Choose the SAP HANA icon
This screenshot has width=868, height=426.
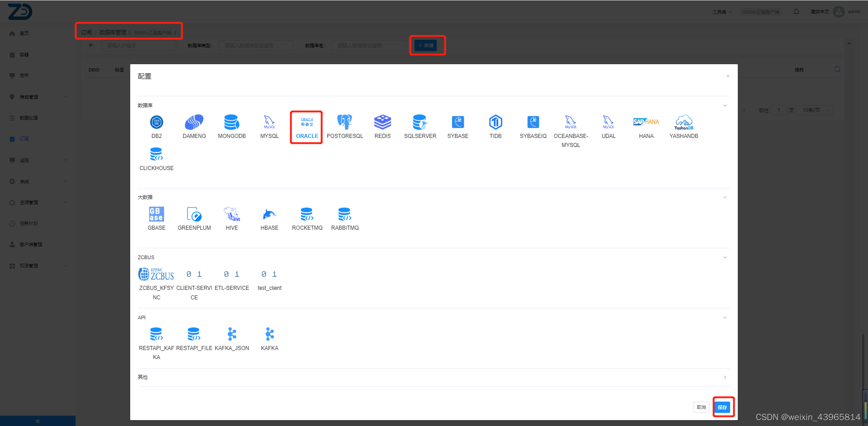646,122
